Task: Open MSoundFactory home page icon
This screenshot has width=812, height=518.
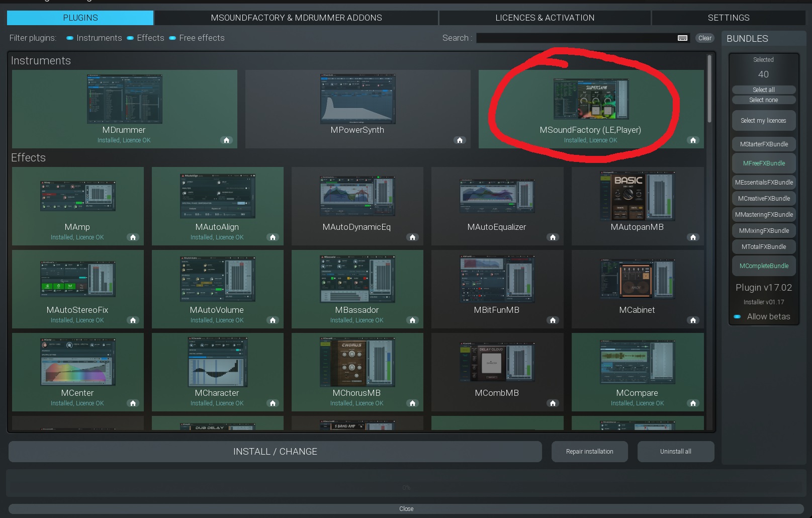Action: (x=693, y=140)
